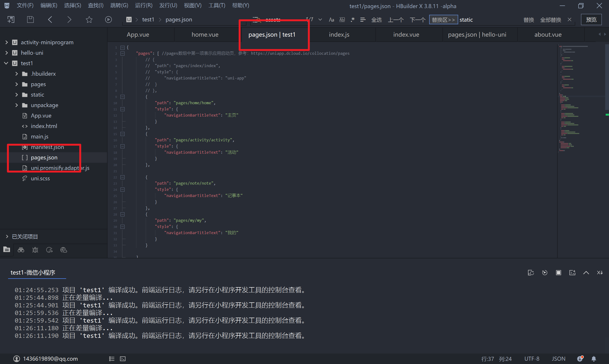Open the 发行(U) menu
This screenshot has width=609, height=364.
click(x=168, y=5)
